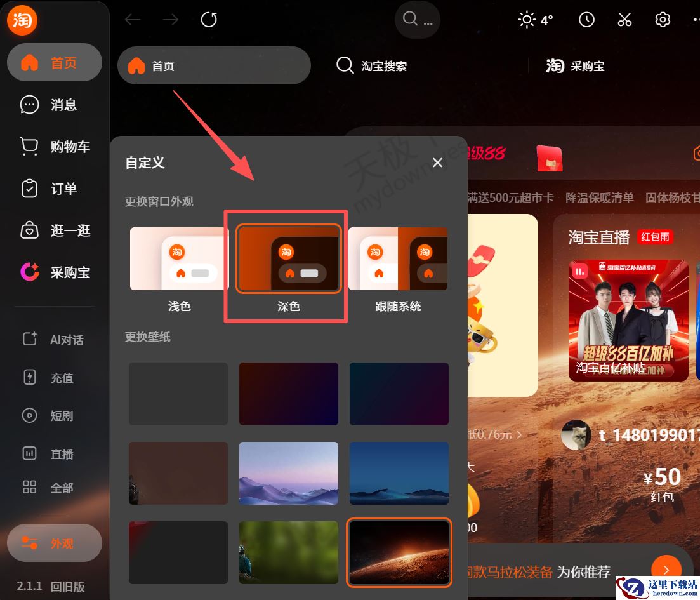View 订单 orders from the sidebar
This screenshot has width=700, height=600.
(x=54, y=189)
